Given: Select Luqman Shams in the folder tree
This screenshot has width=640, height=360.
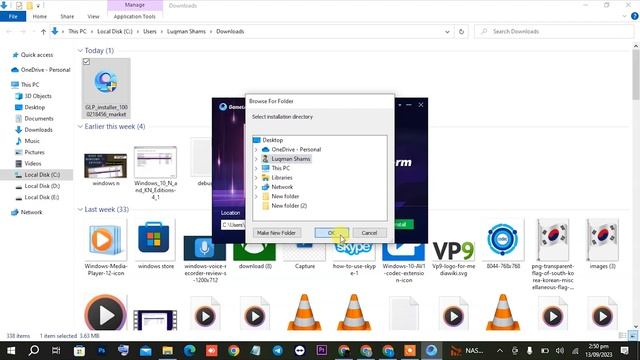Looking at the screenshot, I should pos(291,159).
